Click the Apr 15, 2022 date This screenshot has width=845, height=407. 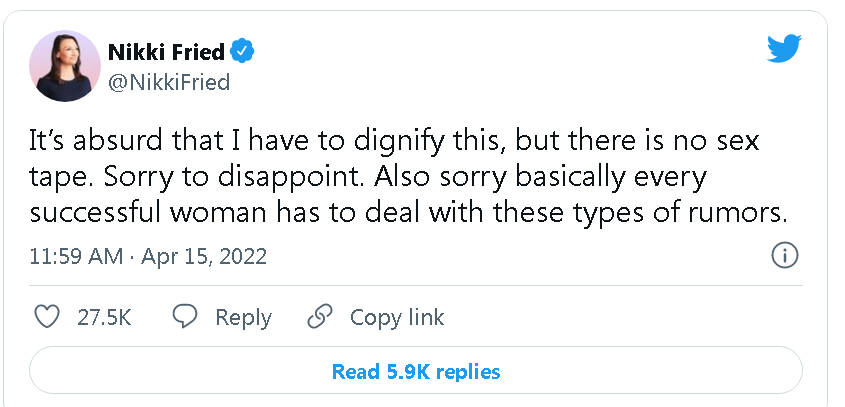coord(204,256)
